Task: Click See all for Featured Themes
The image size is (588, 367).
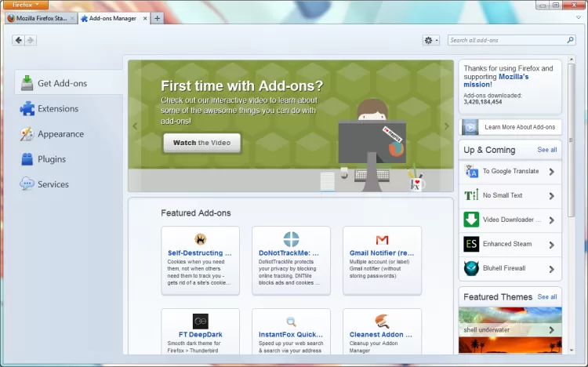Action: coord(547,297)
